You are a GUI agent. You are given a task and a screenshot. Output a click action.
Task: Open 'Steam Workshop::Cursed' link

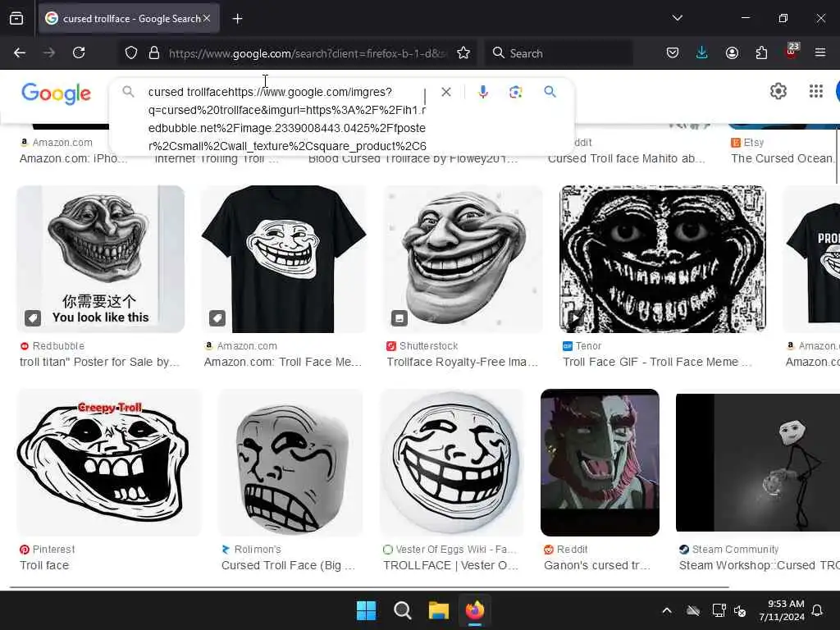tap(759, 565)
